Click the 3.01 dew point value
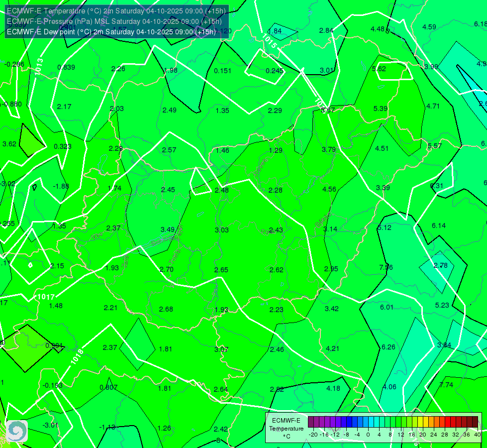The width and height of the screenshot is (487, 448). point(327,70)
